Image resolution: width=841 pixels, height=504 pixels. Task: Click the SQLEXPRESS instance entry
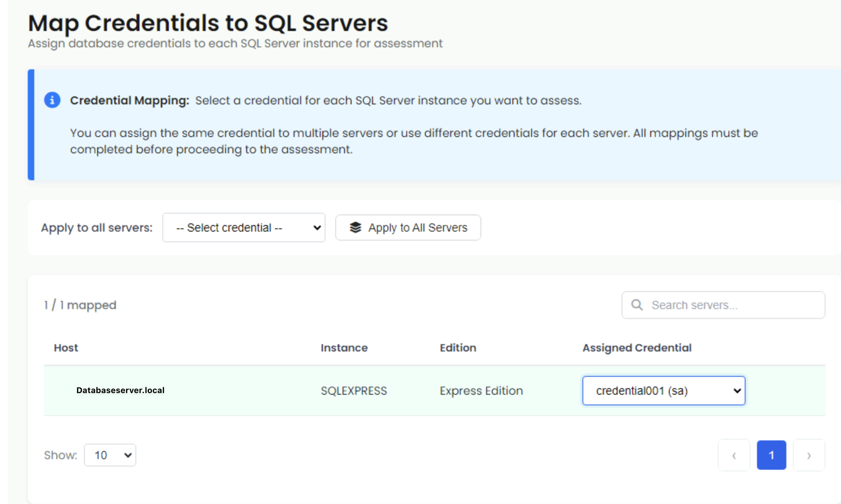point(353,390)
